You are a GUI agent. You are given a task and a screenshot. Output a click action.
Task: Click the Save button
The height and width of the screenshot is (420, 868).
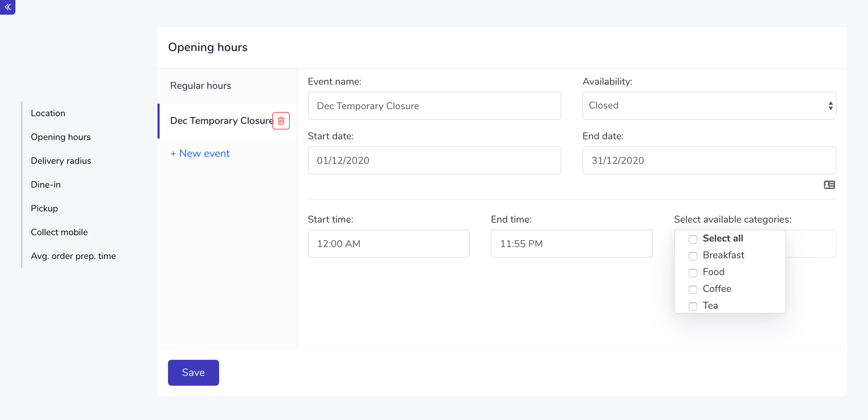(x=194, y=372)
